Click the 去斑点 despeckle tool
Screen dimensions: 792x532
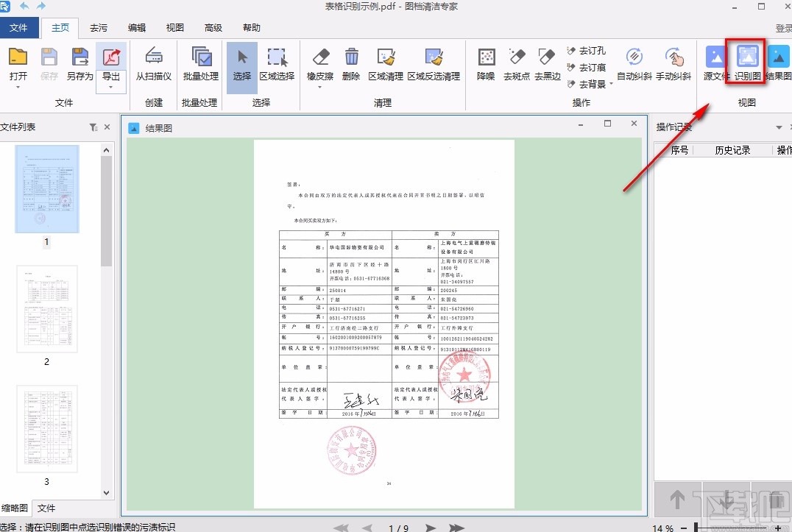(517, 63)
